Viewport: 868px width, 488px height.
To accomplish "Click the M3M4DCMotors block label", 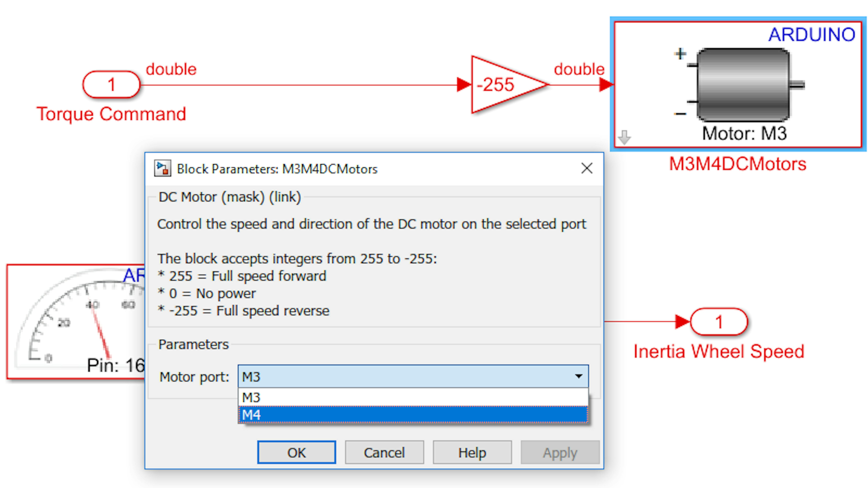I will [x=737, y=164].
